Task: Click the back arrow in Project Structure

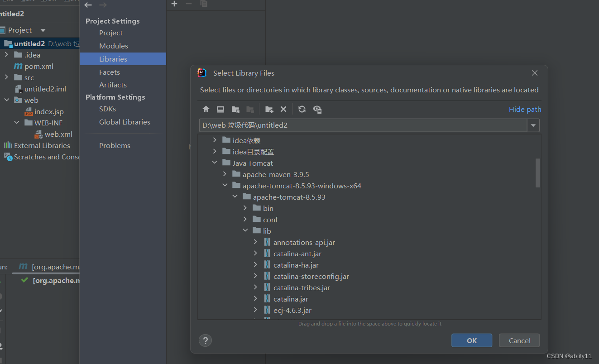Action: pyautogui.click(x=88, y=5)
